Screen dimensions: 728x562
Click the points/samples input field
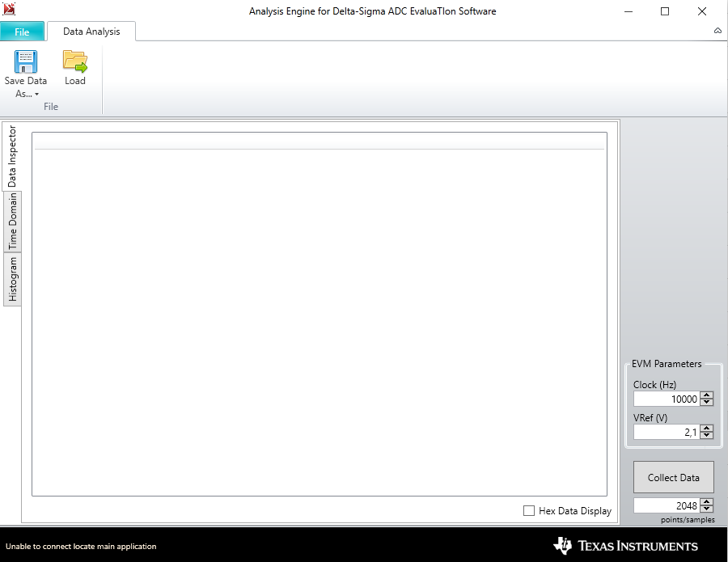(667, 505)
